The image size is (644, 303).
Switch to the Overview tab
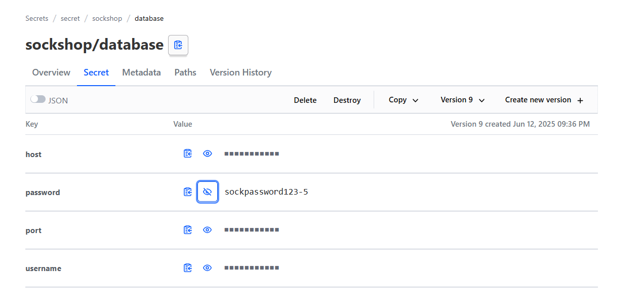pos(51,72)
